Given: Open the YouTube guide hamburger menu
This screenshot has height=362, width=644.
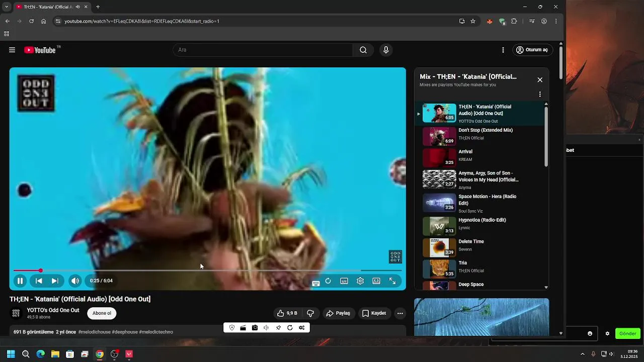Looking at the screenshot, I should point(12,50).
